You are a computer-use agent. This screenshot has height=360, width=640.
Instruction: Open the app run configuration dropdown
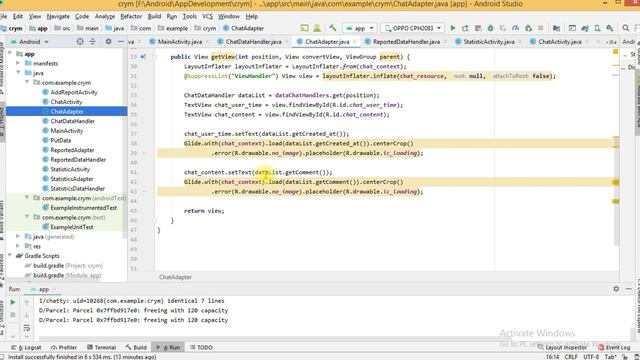pyautogui.click(x=360, y=28)
